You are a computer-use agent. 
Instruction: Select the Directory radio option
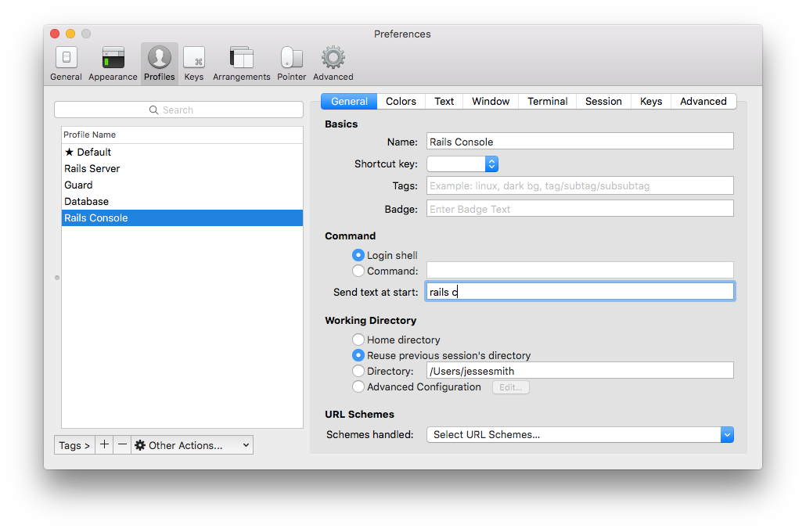(x=358, y=371)
